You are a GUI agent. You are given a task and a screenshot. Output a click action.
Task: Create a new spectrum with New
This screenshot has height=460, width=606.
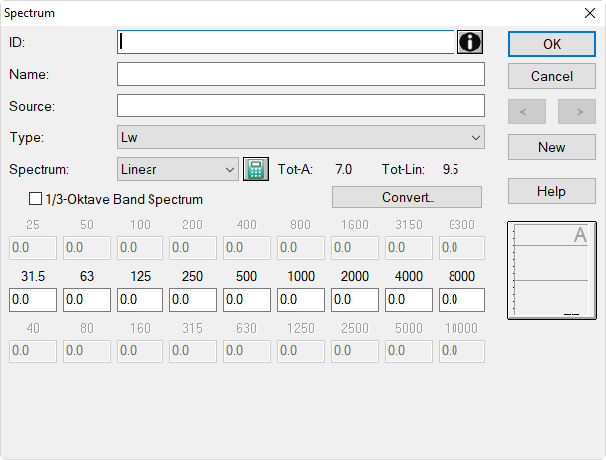coord(552,147)
